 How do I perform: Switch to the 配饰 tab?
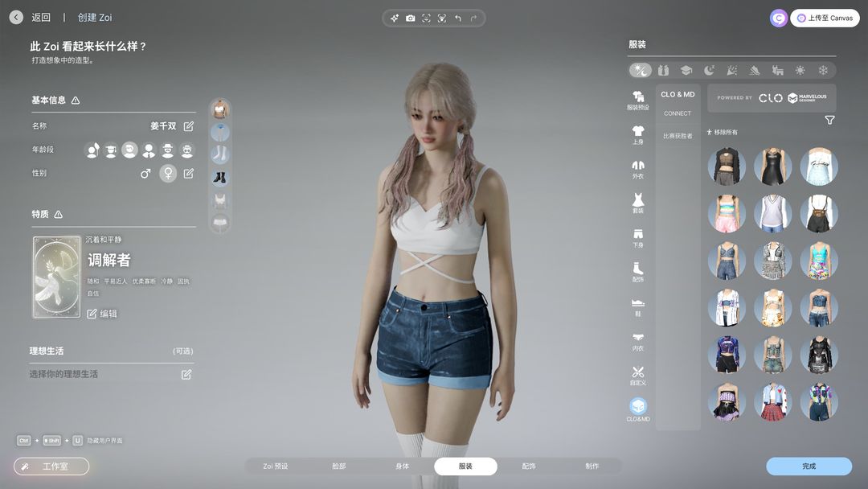pos(529,466)
